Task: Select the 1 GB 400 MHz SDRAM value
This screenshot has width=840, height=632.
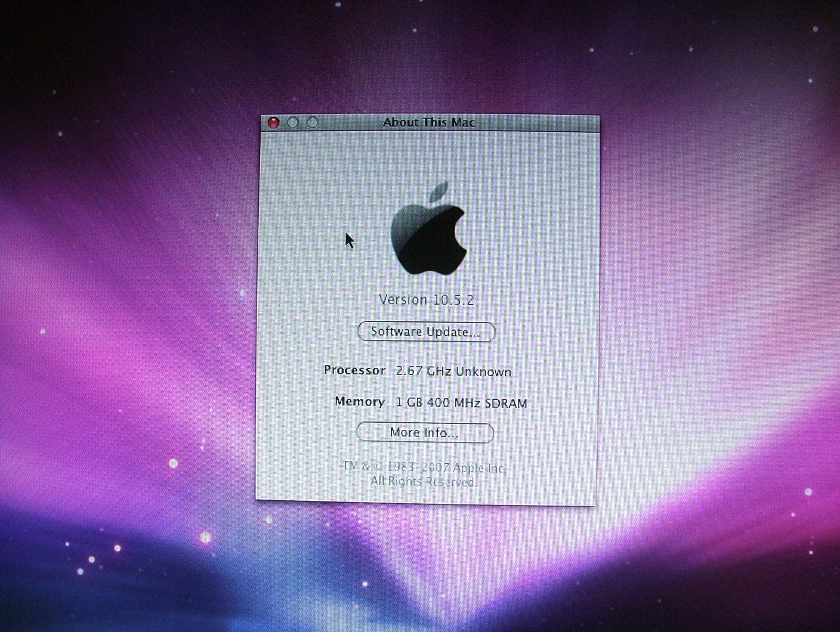Action: 462,403
